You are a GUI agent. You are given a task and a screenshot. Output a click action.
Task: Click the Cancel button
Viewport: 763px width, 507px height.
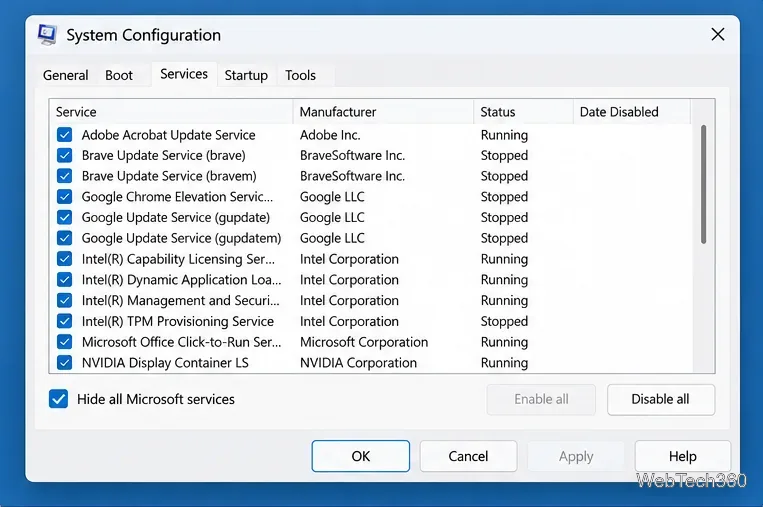coord(468,456)
